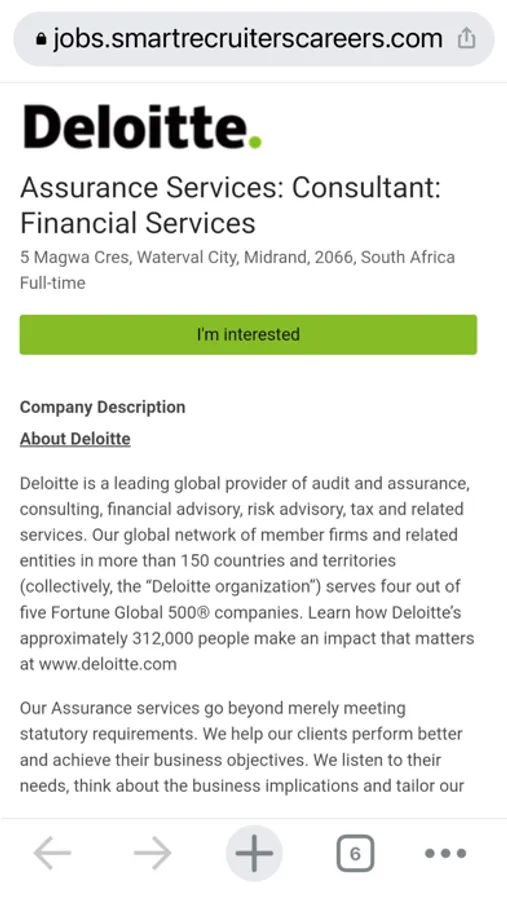This screenshot has height=900, width=507.
Task: Click the Full-time employment type label
Action: [x=52, y=283]
